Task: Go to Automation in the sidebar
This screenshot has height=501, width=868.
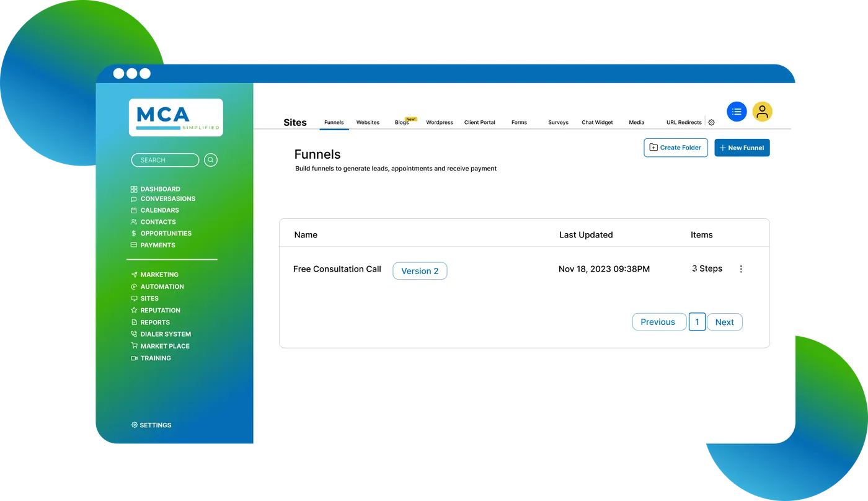Action: click(x=157, y=287)
